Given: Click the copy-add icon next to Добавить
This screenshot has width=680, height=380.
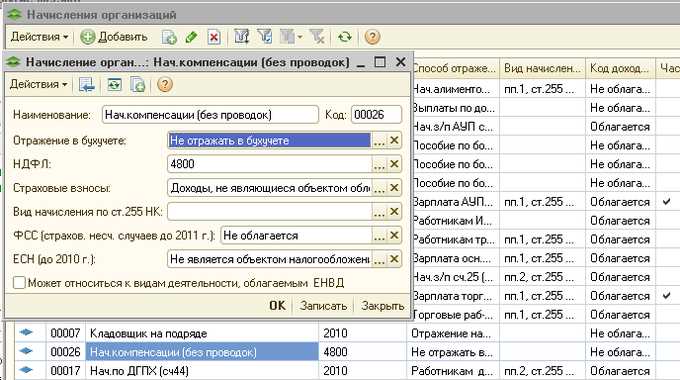Looking at the screenshot, I should point(169,37).
